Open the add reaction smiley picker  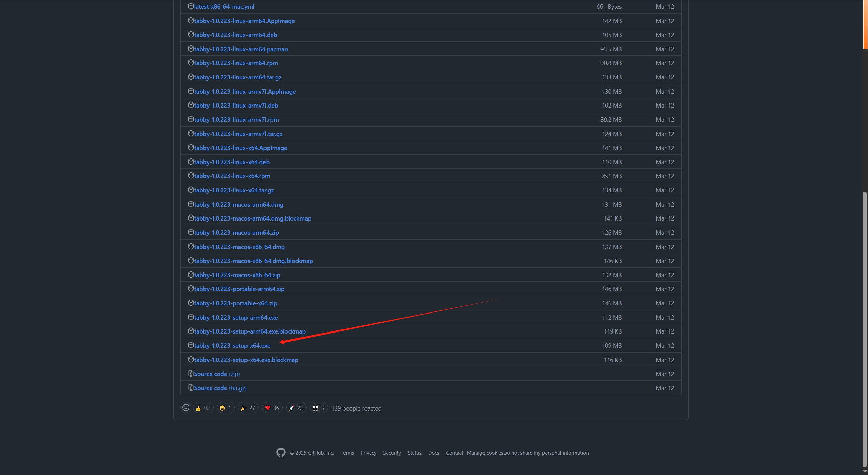point(186,408)
